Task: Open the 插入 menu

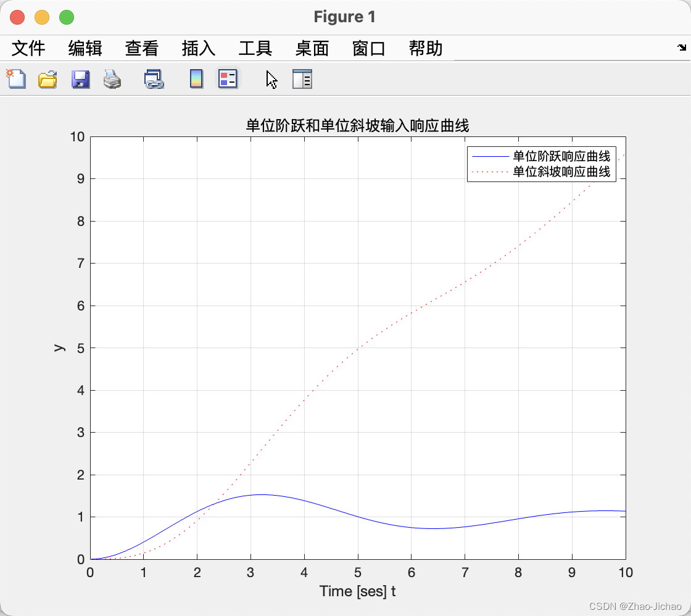Action: coord(199,48)
